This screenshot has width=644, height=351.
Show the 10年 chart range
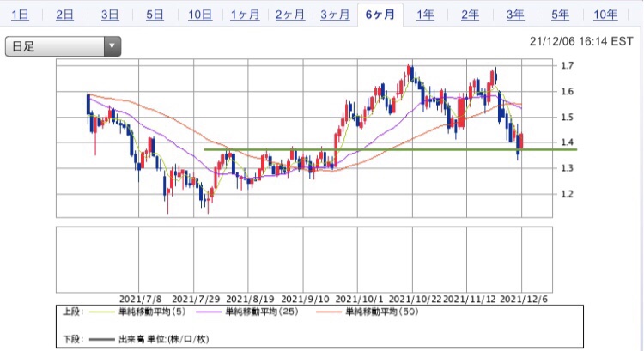[605, 15]
